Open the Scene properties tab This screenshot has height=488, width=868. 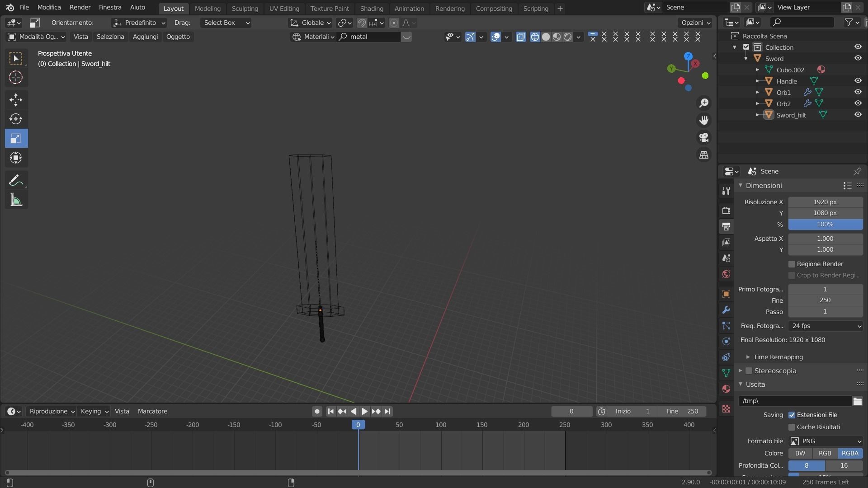coord(726,258)
